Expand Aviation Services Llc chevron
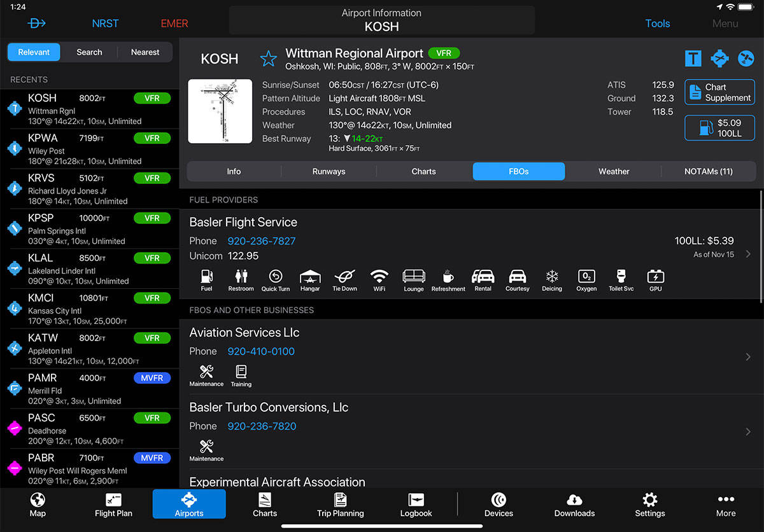764x532 pixels. click(x=748, y=357)
